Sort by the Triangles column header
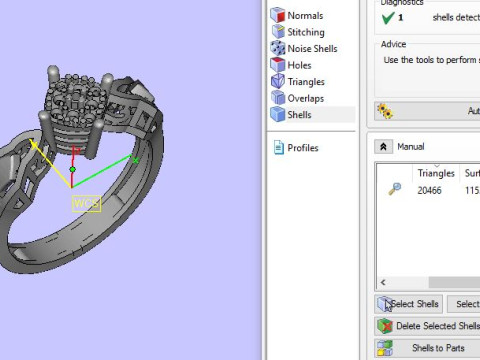Screen dimensions: 480x360 [436, 173]
